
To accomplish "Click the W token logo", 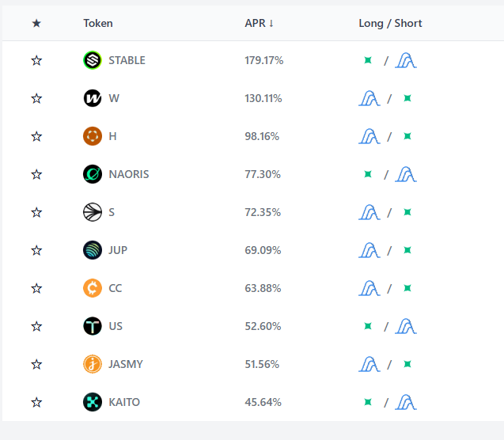I will coord(93,98).
